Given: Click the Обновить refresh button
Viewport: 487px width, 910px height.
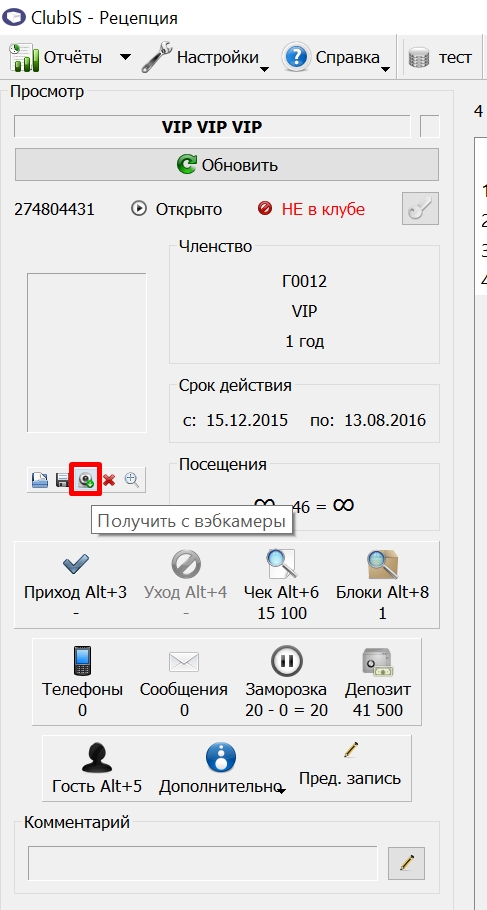Looking at the screenshot, I should coord(226,165).
